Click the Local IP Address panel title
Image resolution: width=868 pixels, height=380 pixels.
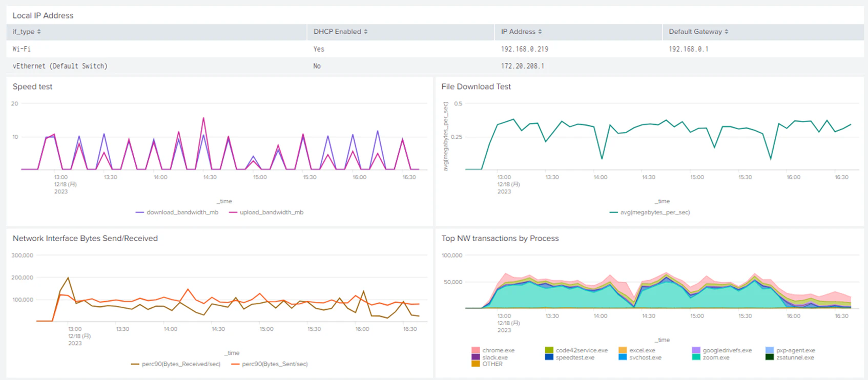point(43,15)
